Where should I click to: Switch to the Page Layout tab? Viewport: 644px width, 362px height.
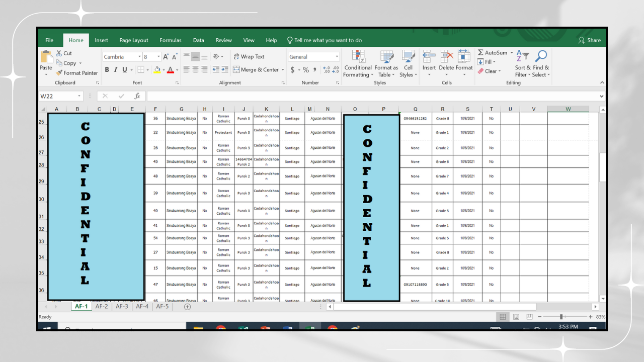pyautogui.click(x=134, y=40)
